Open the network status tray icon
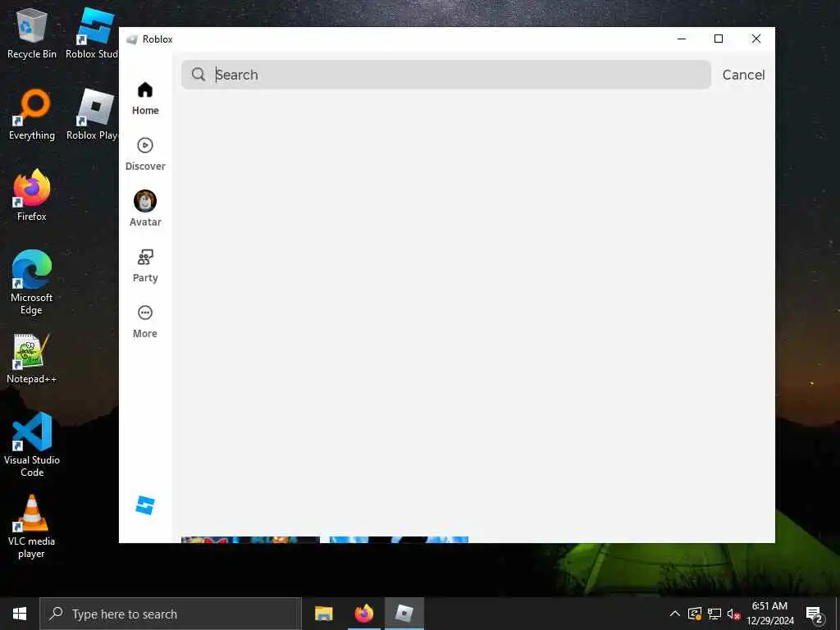 point(714,614)
